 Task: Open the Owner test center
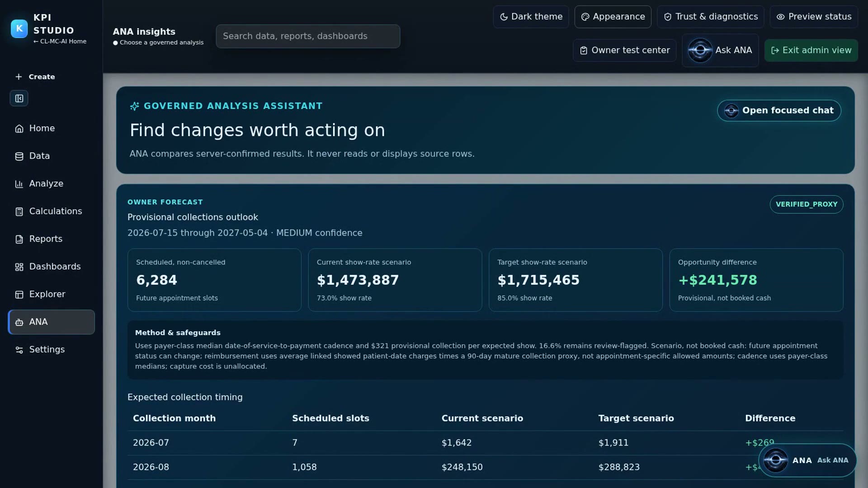tap(624, 50)
